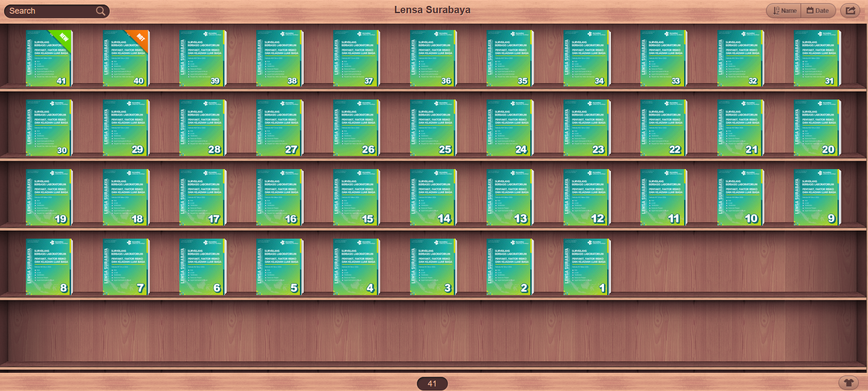Sort the bookshelf by Name
Viewport: 868px width, 391px height.
(784, 11)
